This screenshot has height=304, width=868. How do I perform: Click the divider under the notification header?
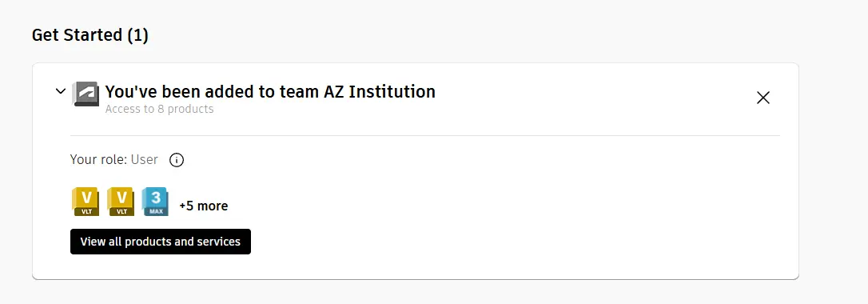[425, 136]
